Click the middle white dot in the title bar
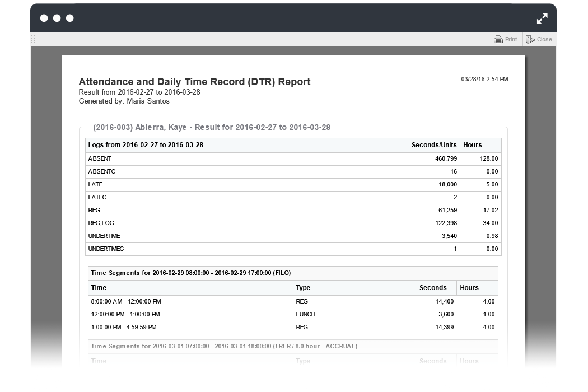This screenshot has width=588, height=392. [57, 18]
